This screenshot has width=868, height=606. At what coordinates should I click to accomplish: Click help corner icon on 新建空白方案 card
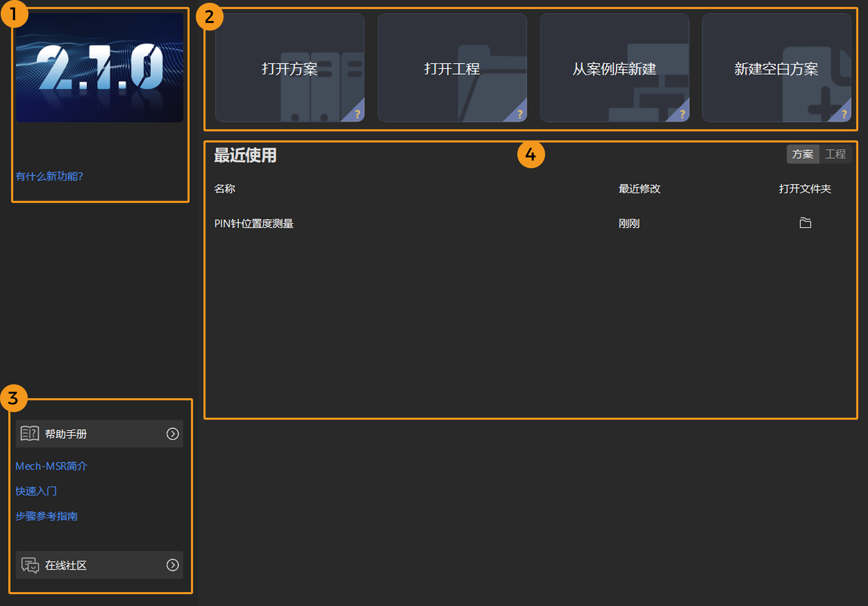tap(844, 114)
